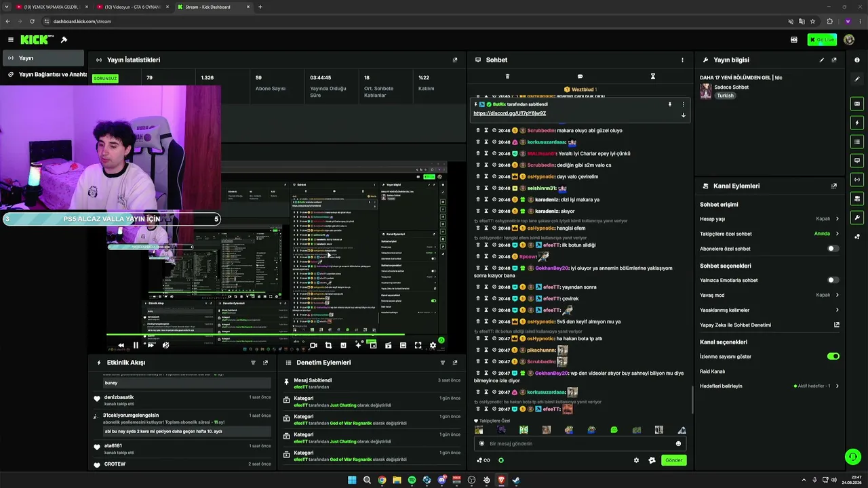Pop out the Etkinlik Akışı panel
868x488 pixels.
click(265, 363)
